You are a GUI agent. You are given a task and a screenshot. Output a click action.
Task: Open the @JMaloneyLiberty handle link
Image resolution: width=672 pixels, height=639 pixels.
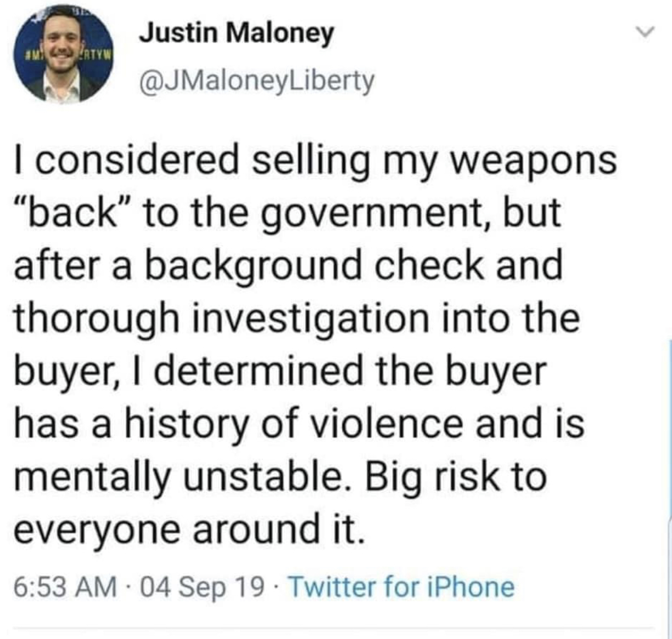[x=257, y=81]
